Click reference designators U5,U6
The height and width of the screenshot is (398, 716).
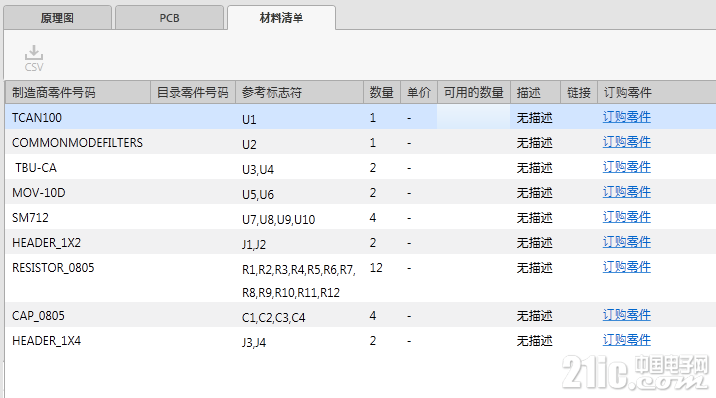[258, 195]
